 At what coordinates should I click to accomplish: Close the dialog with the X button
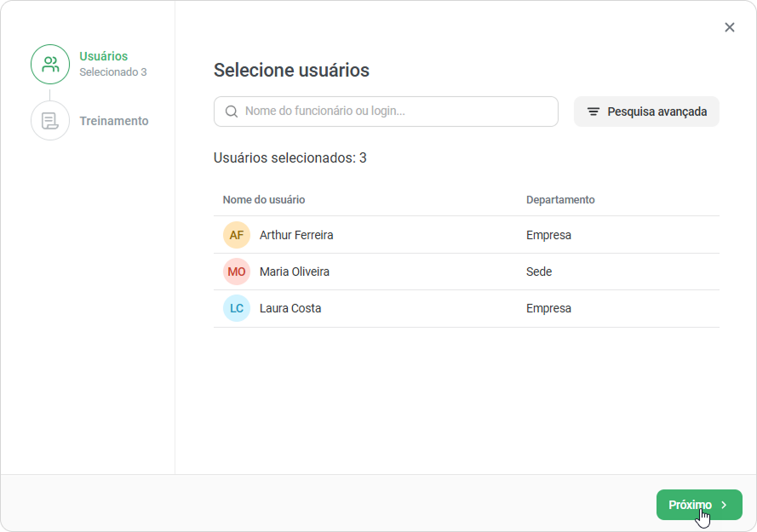pyautogui.click(x=730, y=27)
